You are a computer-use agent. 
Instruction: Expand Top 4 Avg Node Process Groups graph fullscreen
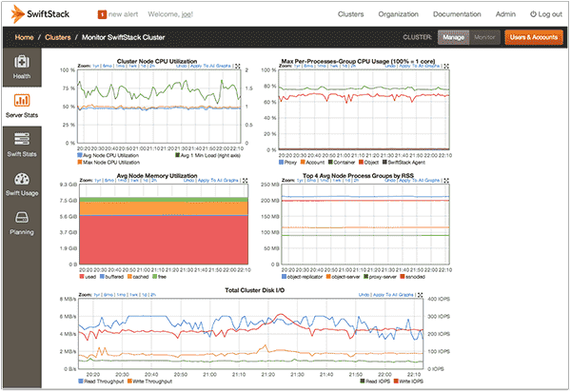(x=446, y=181)
